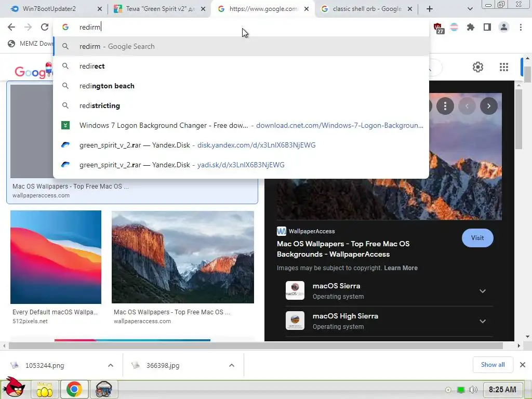The width and height of the screenshot is (532, 399).
Task: Open the extensions puzzle-piece icon
Action: (471, 27)
